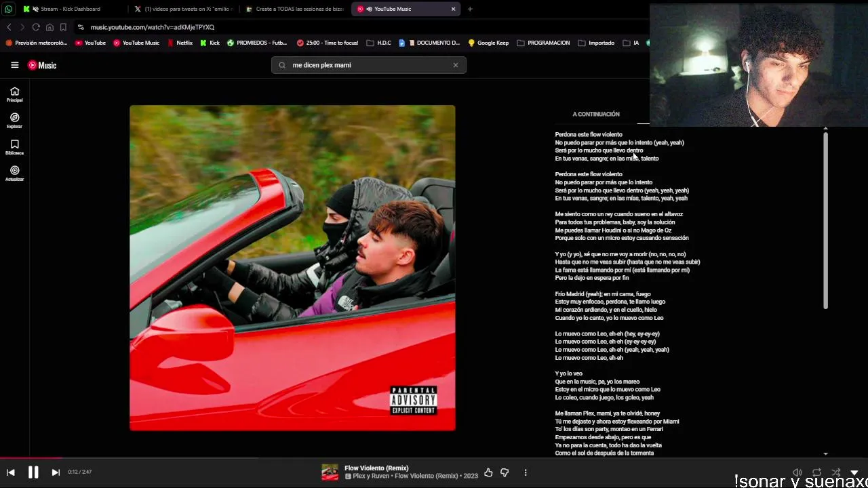Image resolution: width=868 pixels, height=488 pixels.
Task: Switch to the 'A CONTINUACIÓN' tab
Action: tap(596, 114)
